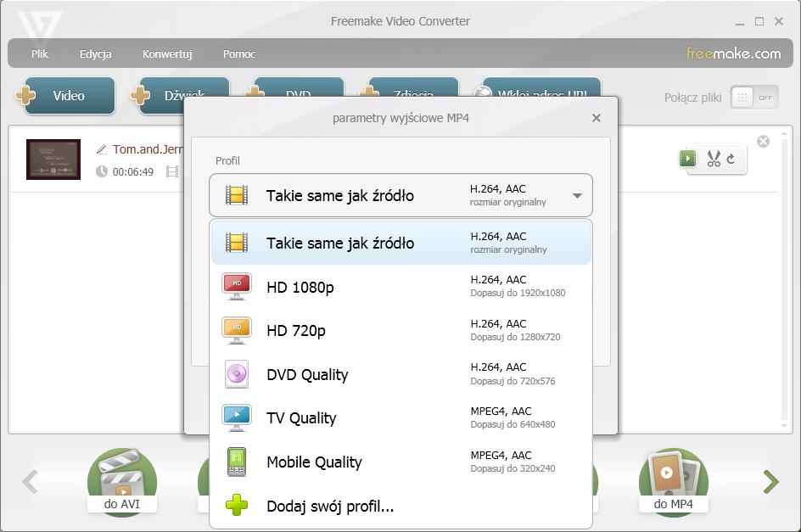Click the blue TV Quality monitor icon
The height and width of the screenshot is (532, 801).
tap(237, 418)
